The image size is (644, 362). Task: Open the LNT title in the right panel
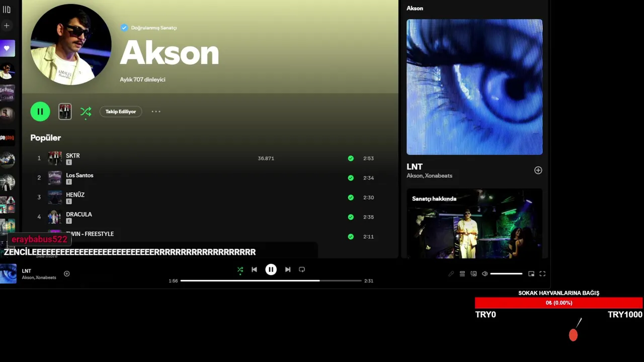click(x=415, y=166)
